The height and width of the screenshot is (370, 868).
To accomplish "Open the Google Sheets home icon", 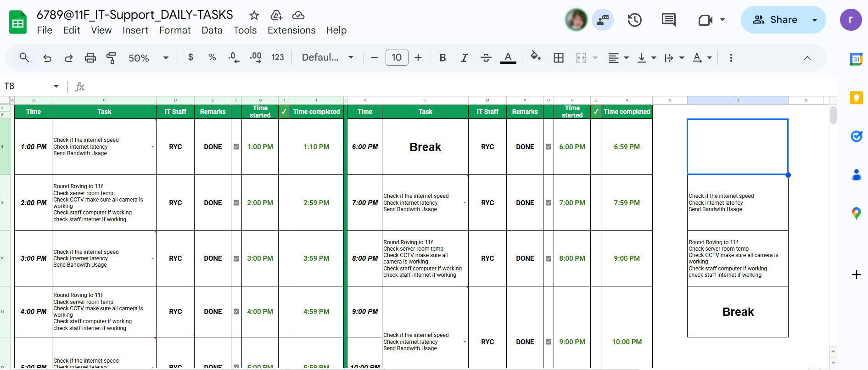I will pyautogui.click(x=18, y=22).
